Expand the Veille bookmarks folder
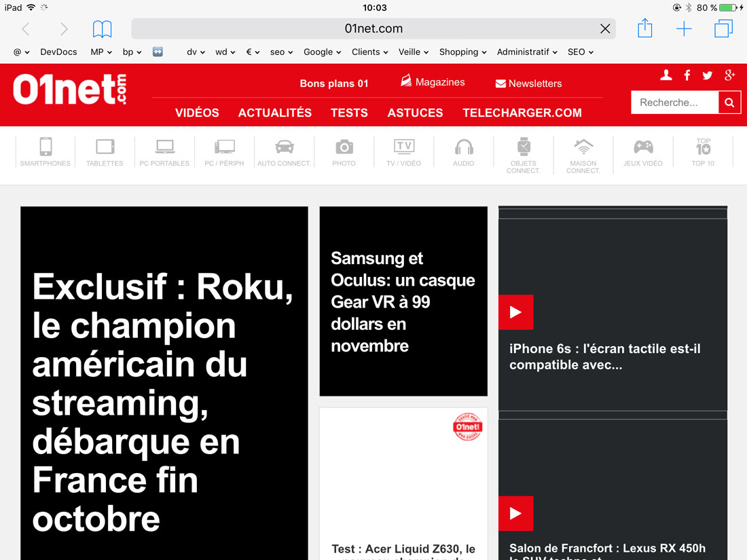 click(414, 52)
